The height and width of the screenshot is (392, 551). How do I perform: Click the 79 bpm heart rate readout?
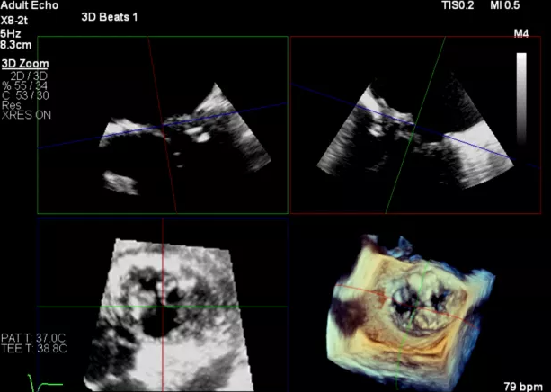pyautogui.click(x=525, y=383)
